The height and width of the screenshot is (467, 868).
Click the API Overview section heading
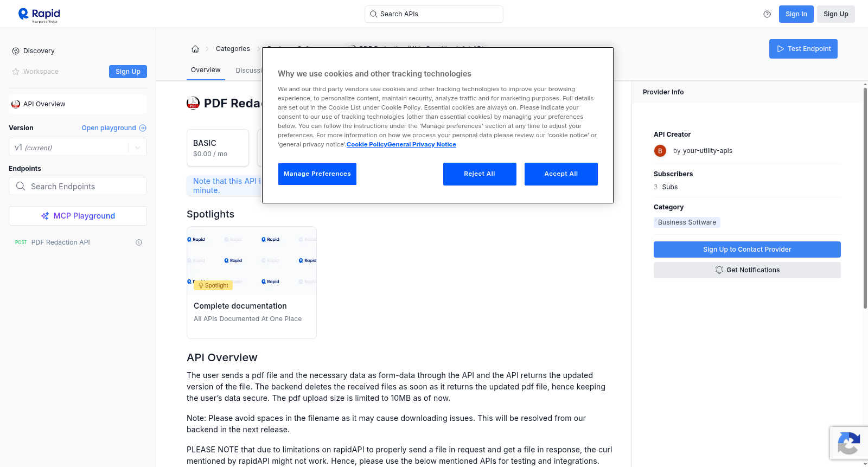(x=222, y=357)
